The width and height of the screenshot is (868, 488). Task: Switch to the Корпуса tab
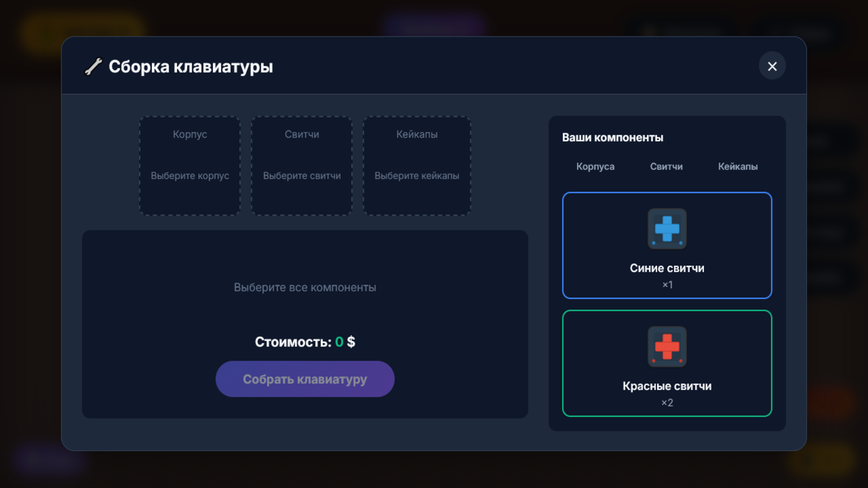[x=595, y=167]
